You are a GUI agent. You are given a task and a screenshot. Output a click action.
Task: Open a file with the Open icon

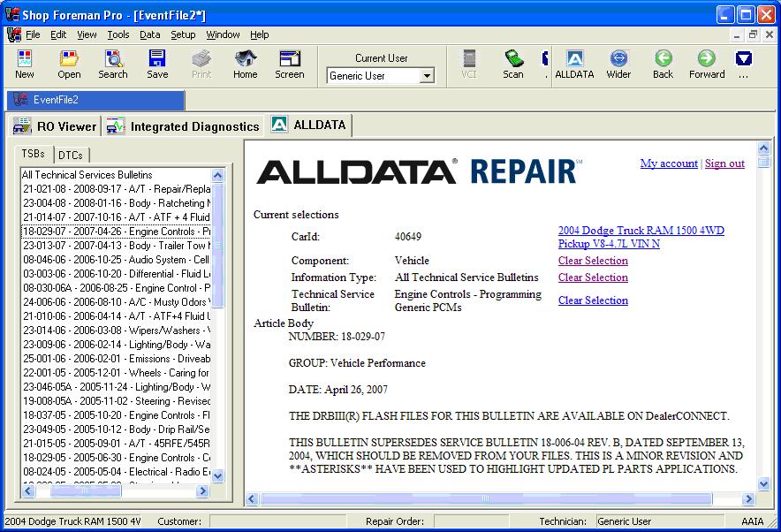point(69,64)
